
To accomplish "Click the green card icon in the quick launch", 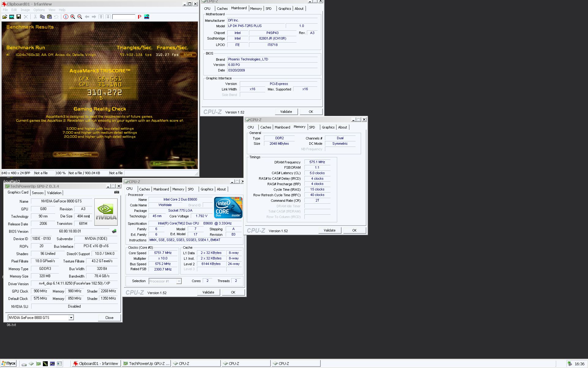I will [38, 364].
